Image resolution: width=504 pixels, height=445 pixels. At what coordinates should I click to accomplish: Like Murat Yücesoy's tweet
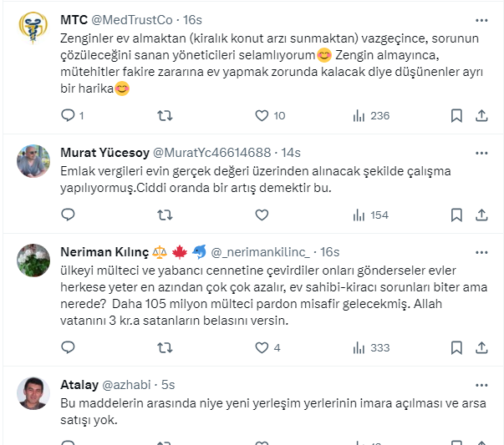tap(262, 215)
